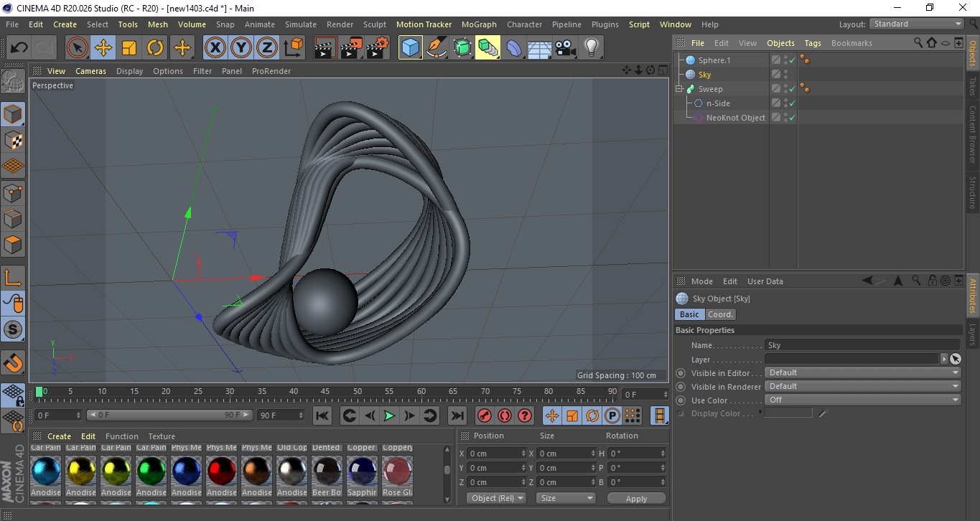Select the Move tool in top toolbar
Screen dimensions: 980x521
(x=103, y=48)
